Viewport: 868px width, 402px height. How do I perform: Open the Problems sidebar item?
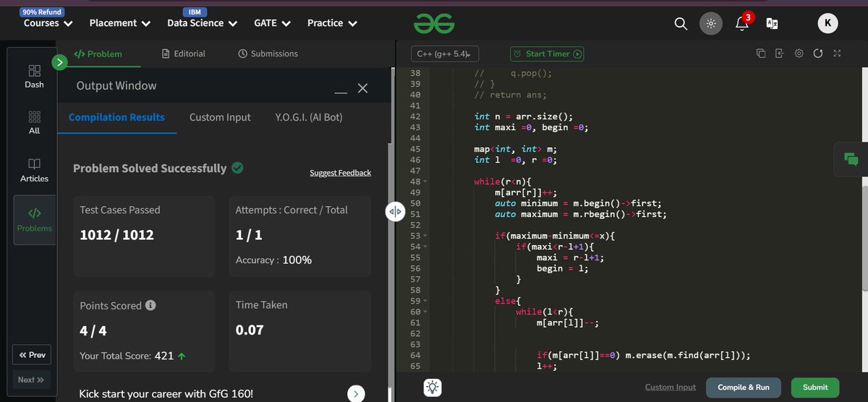pyautogui.click(x=34, y=220)
